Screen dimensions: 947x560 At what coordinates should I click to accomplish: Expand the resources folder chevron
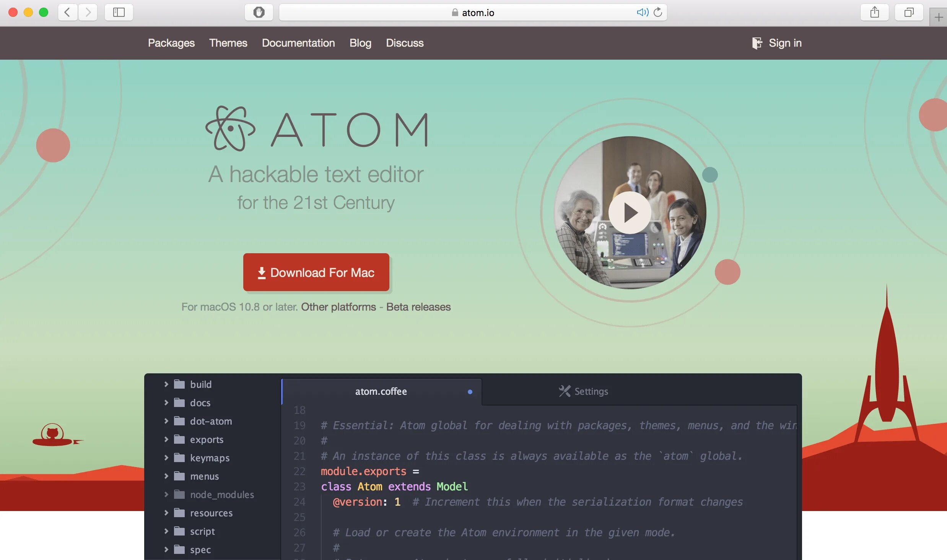pos(166,513)
